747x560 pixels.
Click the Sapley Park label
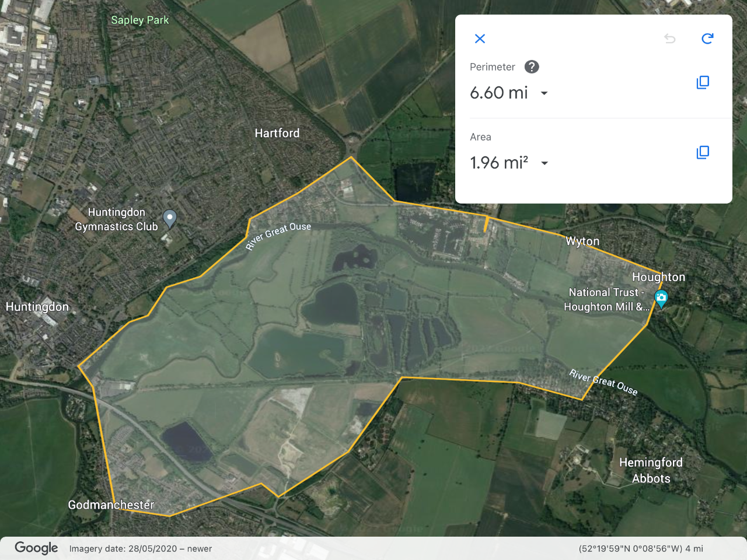click(x=140, y=20)
